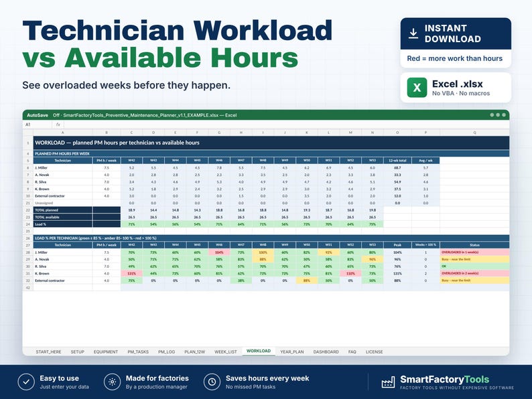
Task: Click the 7.8 planned hours cell
Action: point(219,168)
